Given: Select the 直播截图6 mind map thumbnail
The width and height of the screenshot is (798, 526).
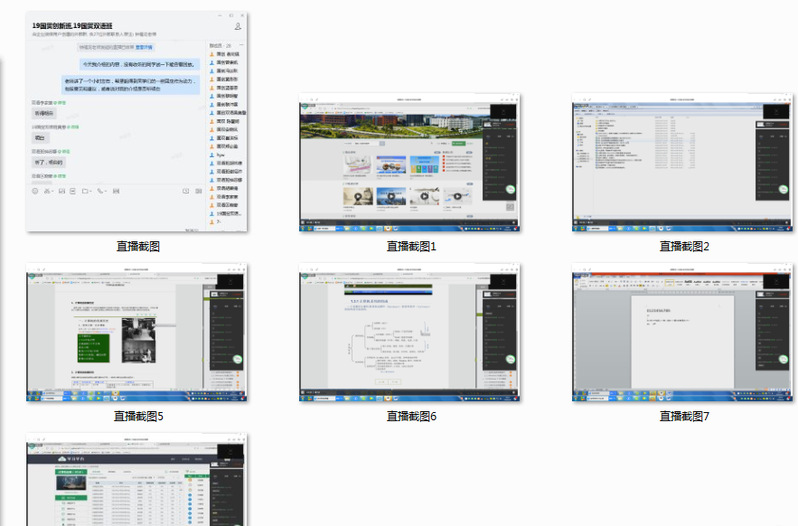Looking at the screenshot, I should 411,333.
